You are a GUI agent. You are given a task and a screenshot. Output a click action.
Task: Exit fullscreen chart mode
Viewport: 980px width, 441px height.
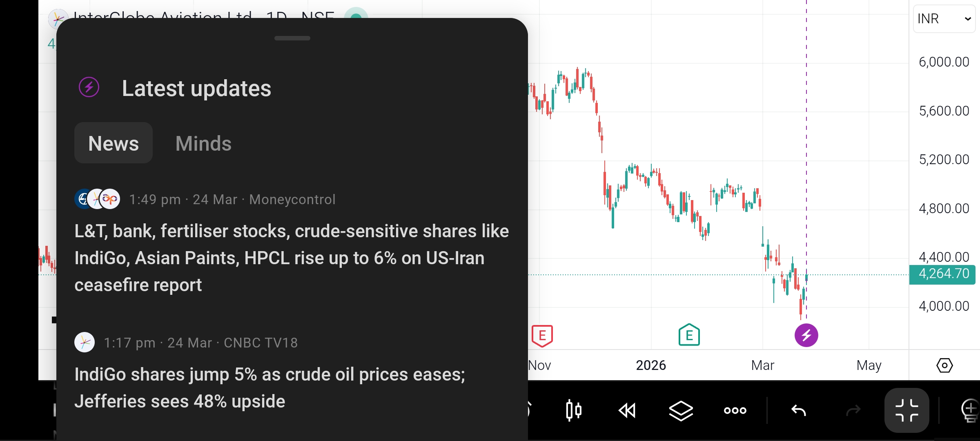pos(906,410)
